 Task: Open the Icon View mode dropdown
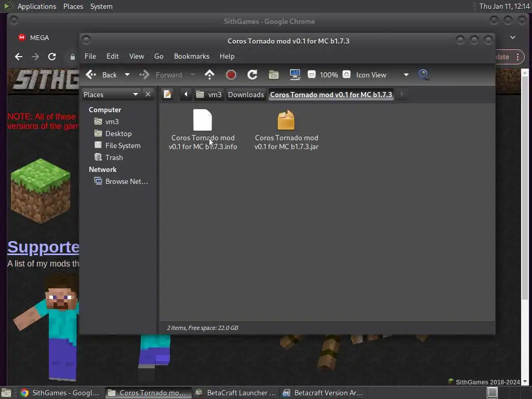coord(382,75)
